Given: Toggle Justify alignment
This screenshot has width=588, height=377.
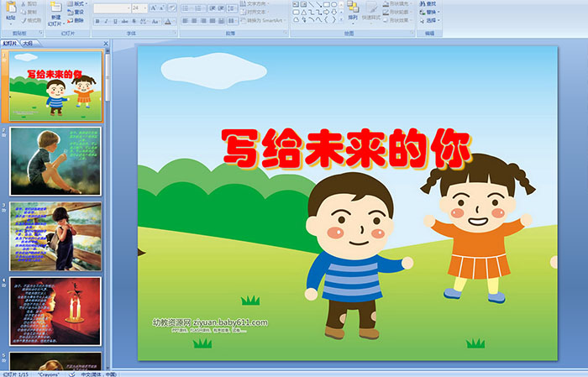Looking at the screenshot, I should coord(213,21).
